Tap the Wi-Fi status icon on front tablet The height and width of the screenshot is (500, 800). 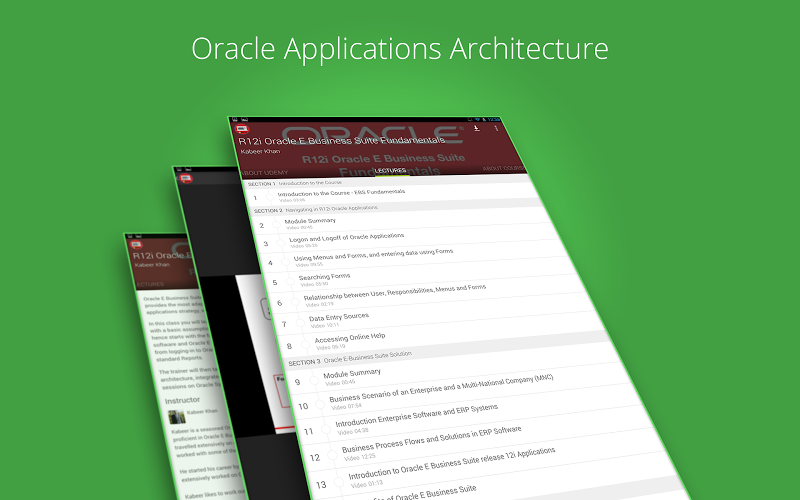click(478, 119)
